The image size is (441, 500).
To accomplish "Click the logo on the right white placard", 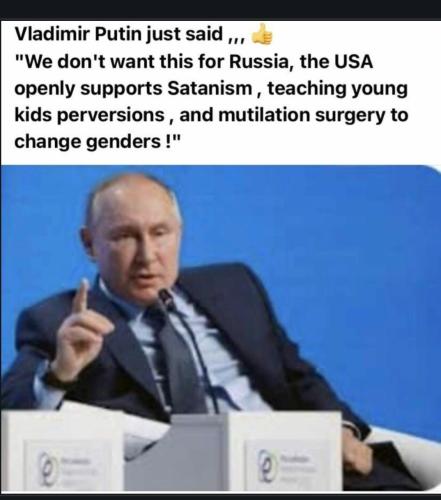I will click(x=269, y=464).
